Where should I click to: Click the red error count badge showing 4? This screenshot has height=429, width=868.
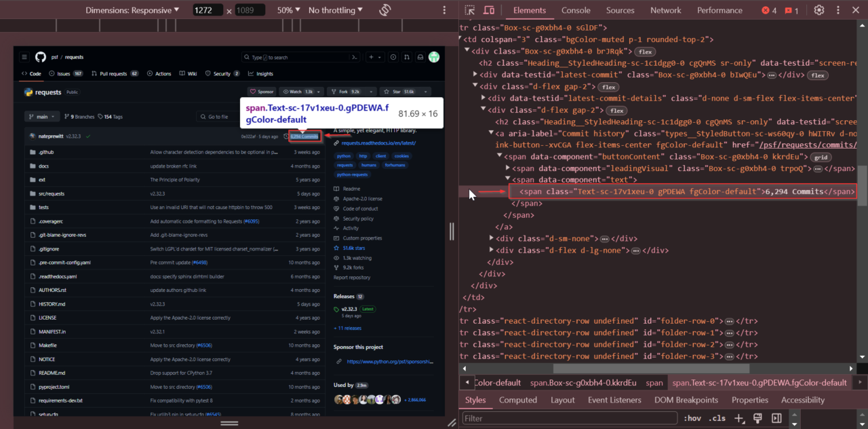pyautogui.click(x=769, y=10)
